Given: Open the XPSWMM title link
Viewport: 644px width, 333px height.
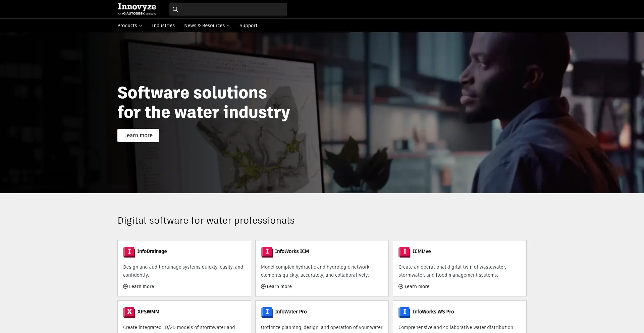Looking at the screenshot, I should click(x=148, y=312).
